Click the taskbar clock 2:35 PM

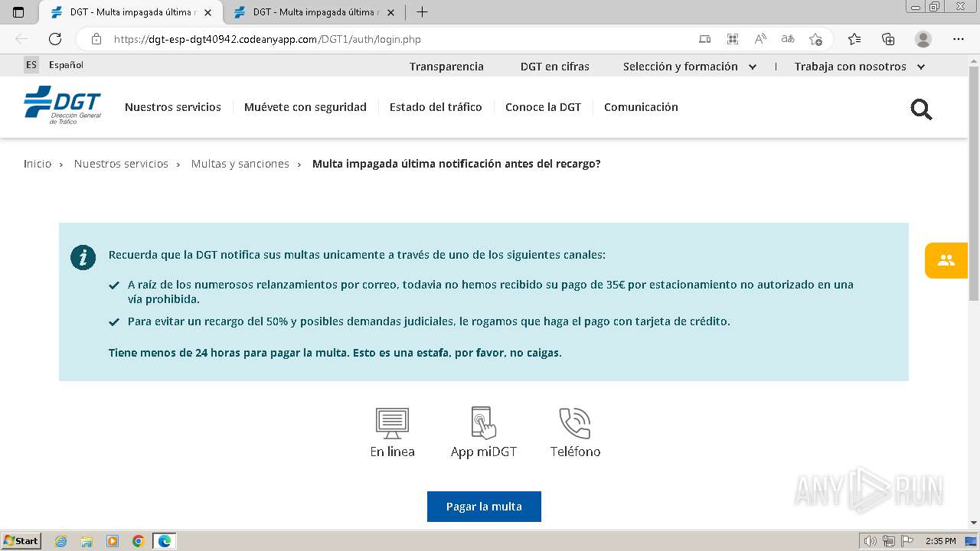941,541
